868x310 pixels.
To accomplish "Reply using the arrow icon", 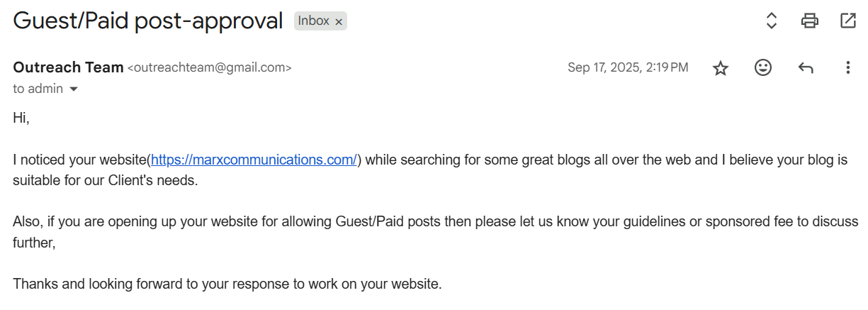I will 806,68.
